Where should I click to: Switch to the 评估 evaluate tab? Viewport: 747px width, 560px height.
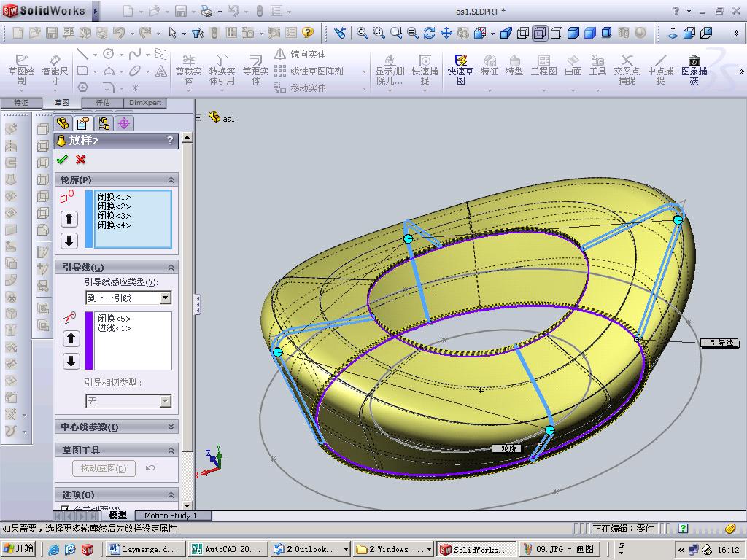point(102,103)
